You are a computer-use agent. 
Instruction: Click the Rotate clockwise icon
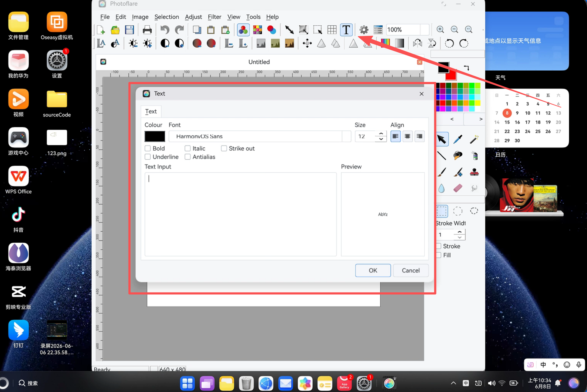pyautogui.click(x=463, y=43)
